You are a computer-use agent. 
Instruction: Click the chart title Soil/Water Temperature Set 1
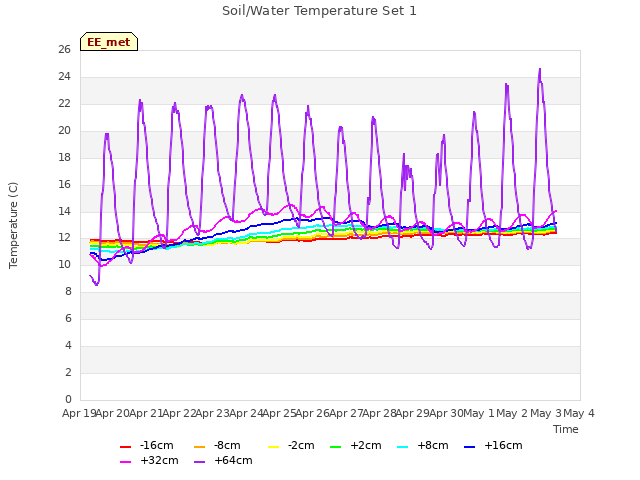[319, 11]
